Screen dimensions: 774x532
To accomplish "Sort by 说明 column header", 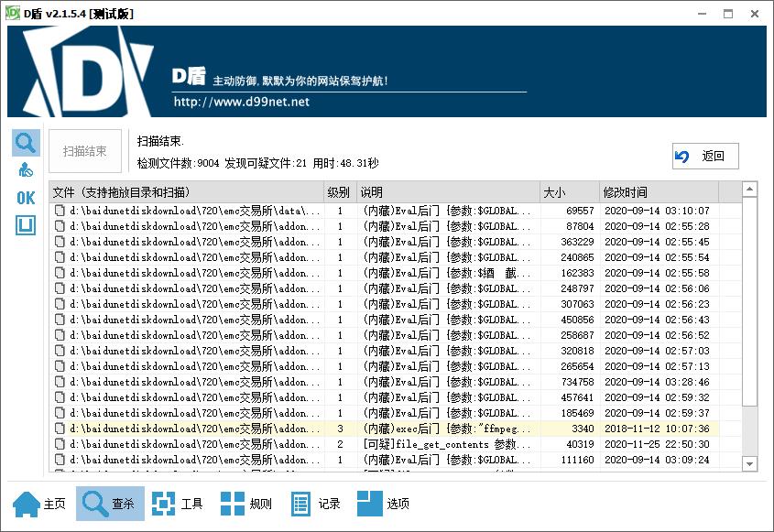I will tap(448, 192).
